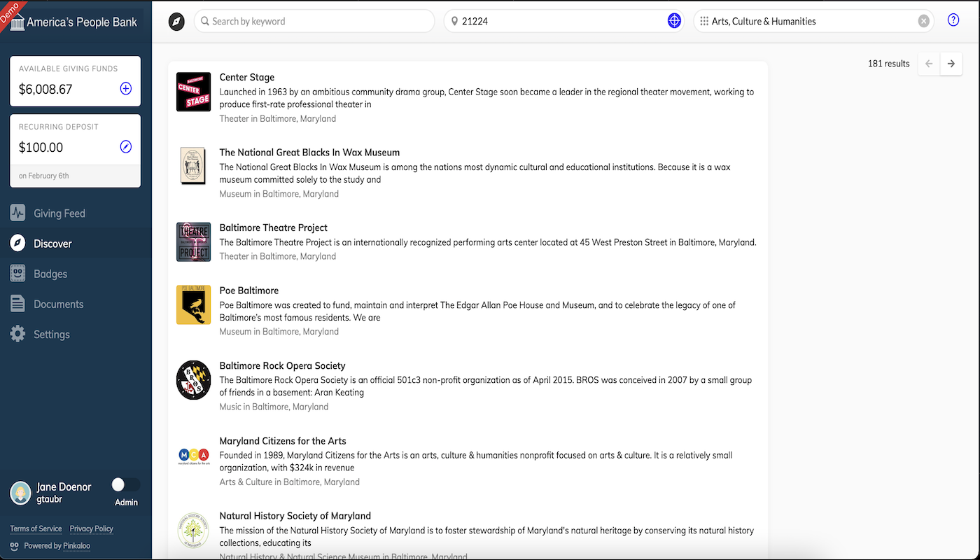Go to the next results page arrow
The height and width of the screenshot is (560, 980).
point(951,64)
